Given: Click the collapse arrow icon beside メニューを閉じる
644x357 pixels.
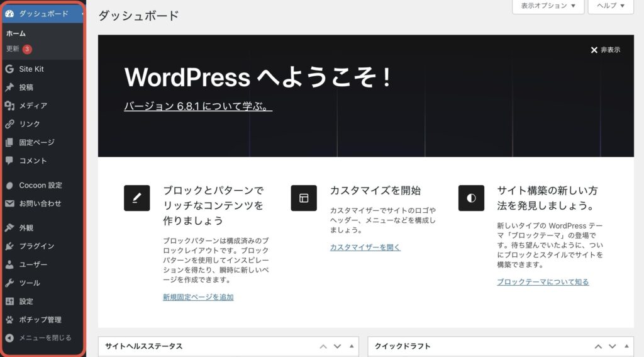Looking at the screenshot, I should [x=9, y=337].
